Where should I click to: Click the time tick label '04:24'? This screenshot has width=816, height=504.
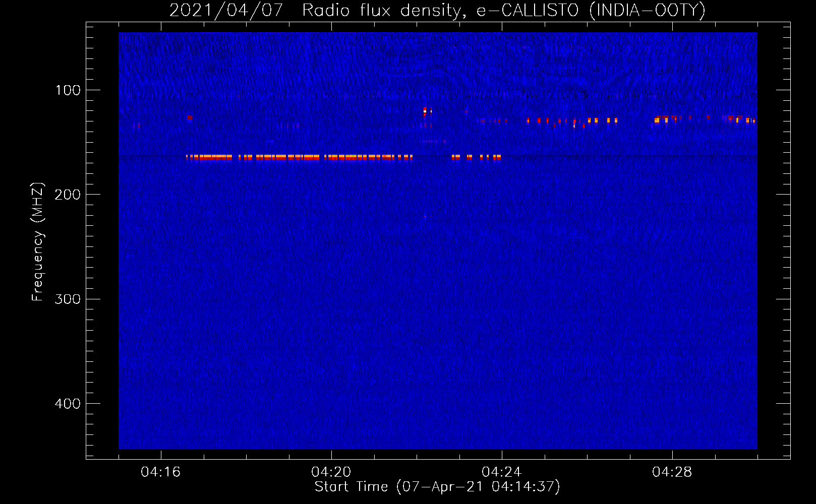tap(501, 472)
